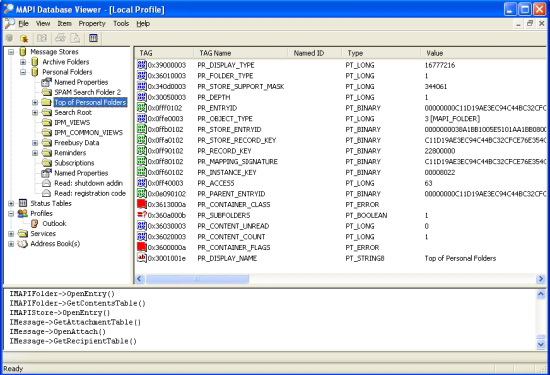Click the PR_DISPLAY_TYPE row property icon
Viewport: 550px width, 375px height.
click(x=141, y=65)
